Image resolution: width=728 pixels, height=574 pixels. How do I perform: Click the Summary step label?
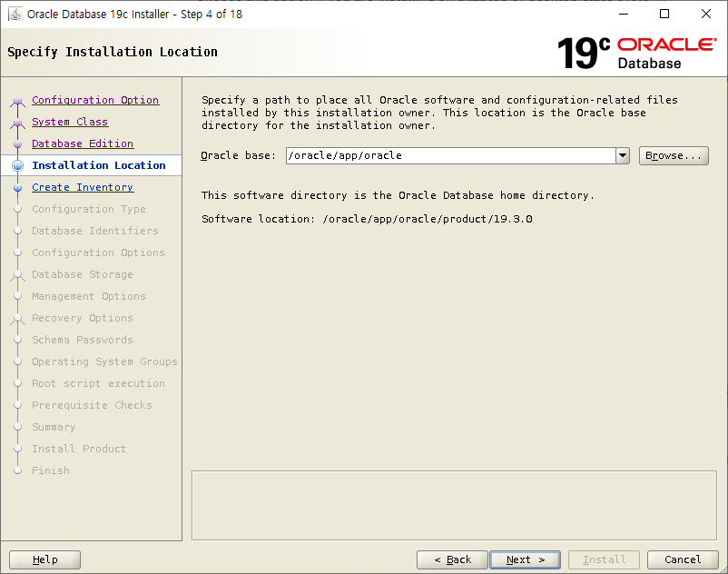coord(54,427)
